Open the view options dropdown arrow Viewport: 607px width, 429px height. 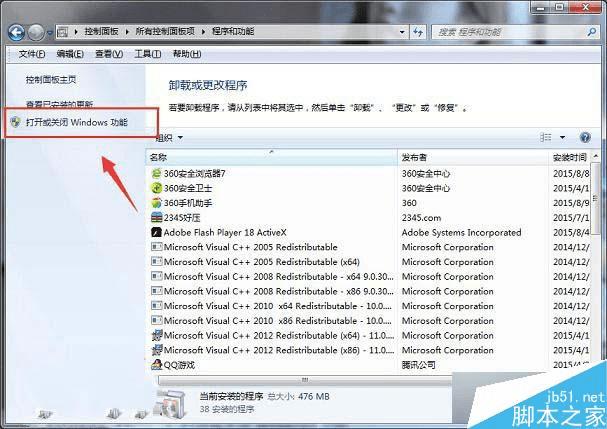tap(562, 137)
